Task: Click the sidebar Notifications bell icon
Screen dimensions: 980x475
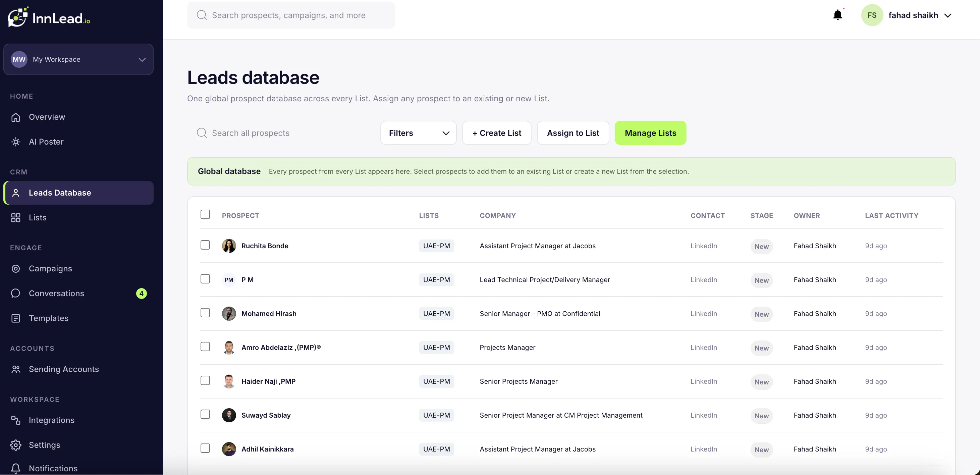Action: (16, 469)
